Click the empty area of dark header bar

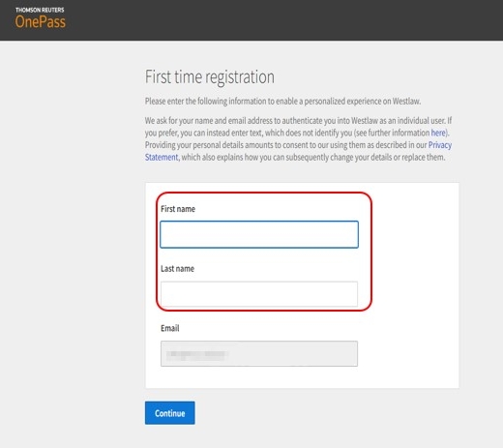pyautogui.click(x=283, y=20)
